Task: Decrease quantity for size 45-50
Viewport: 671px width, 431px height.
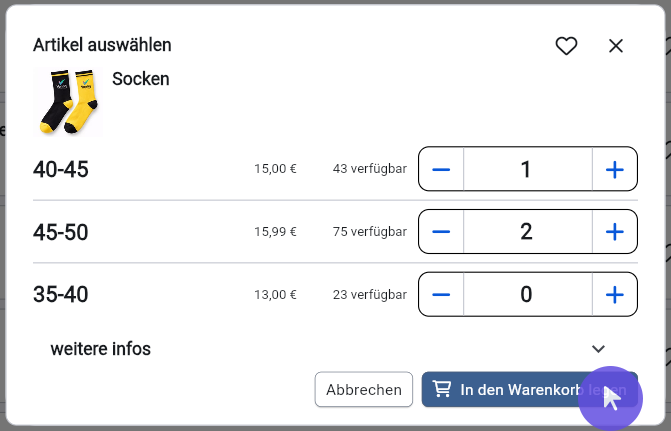Action: pyautogui.click(x=441, y=232)
